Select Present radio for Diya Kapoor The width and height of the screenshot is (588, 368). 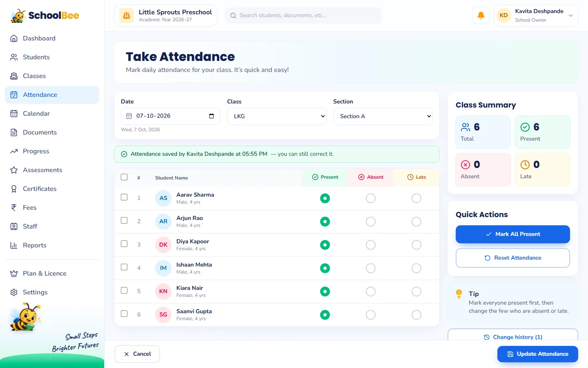tap(325, 245)
